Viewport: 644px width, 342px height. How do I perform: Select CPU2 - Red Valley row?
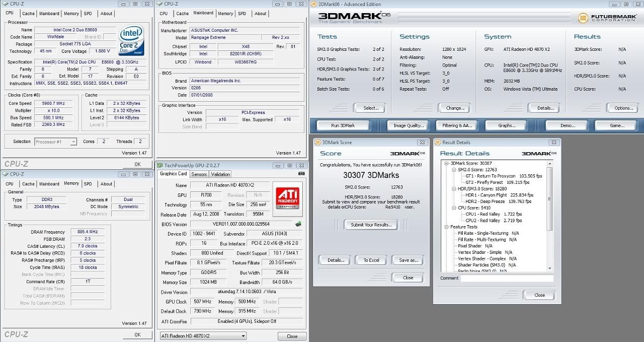click(x=494, y=221)
